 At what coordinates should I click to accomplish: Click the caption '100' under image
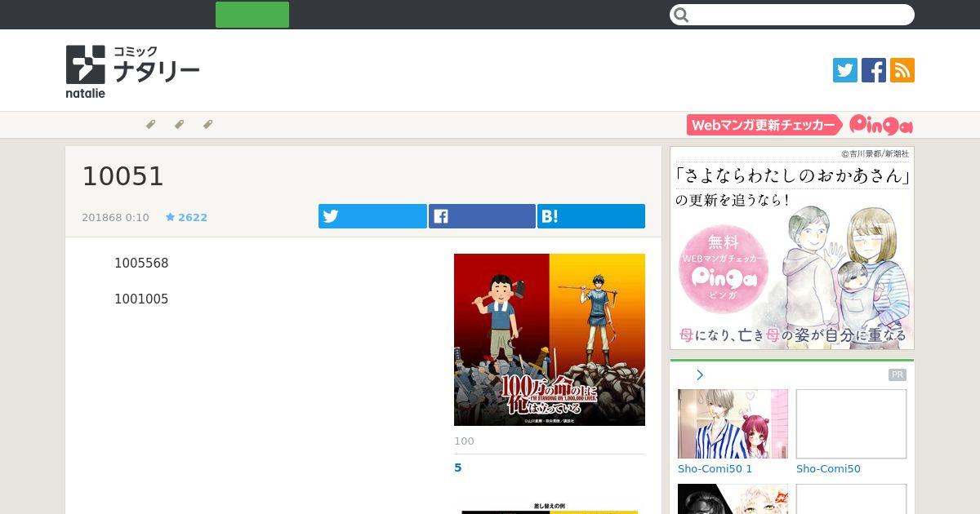click(x=464, y=441)
